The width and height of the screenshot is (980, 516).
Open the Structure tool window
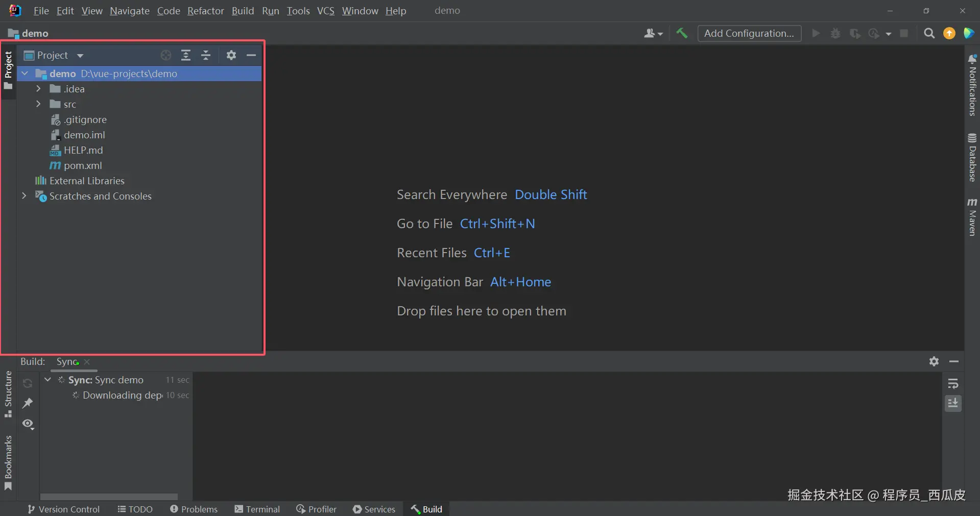coord(8,394)
